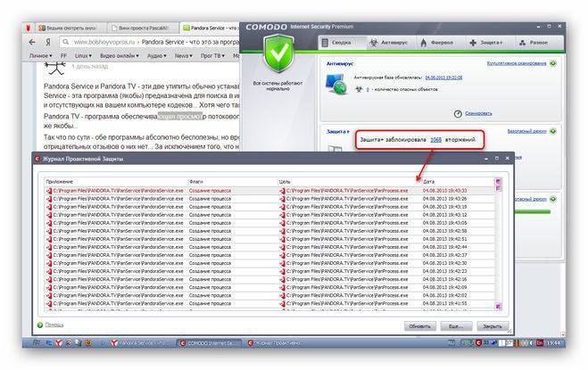588x370 pixels.
Task: Open the Аудио bookmarks dropdown
Action: coord(156,55)
